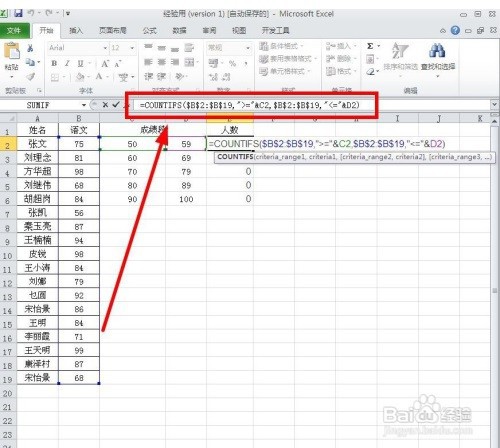Click the Cut scissors icon
Viewport: 500px width, 448px height.
pos(30,48)
